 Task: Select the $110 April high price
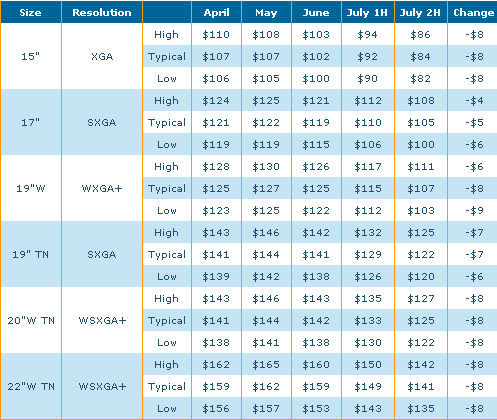[x=216, y=34]
